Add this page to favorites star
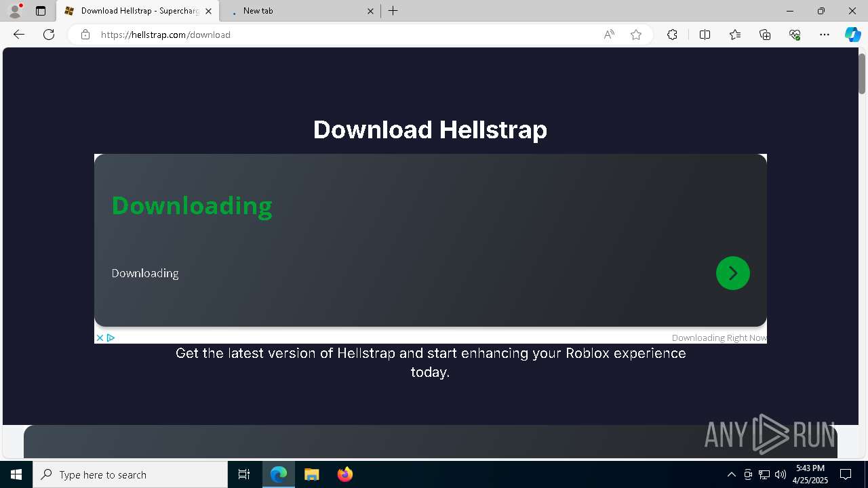 pyautogui.click(x=636, y=35)
